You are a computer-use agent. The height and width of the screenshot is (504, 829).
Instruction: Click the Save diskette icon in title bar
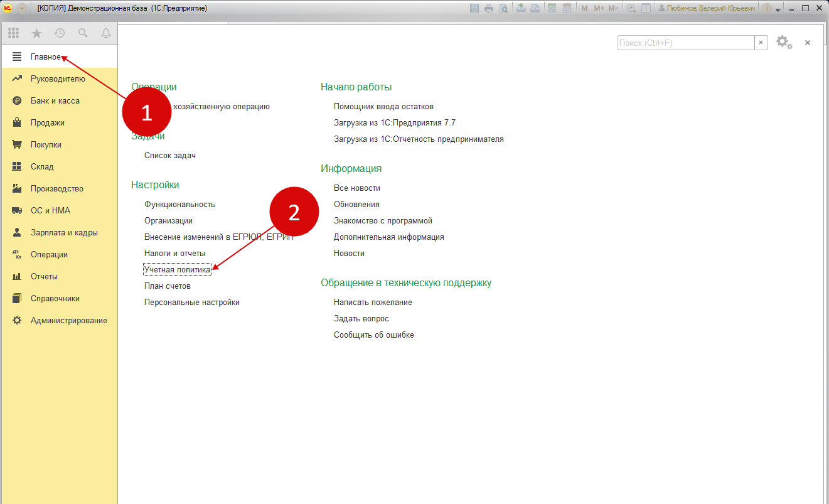tap(474, 8)
